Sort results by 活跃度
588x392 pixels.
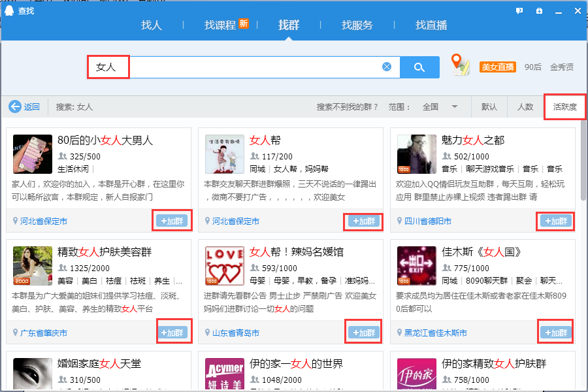click(564, 107)
